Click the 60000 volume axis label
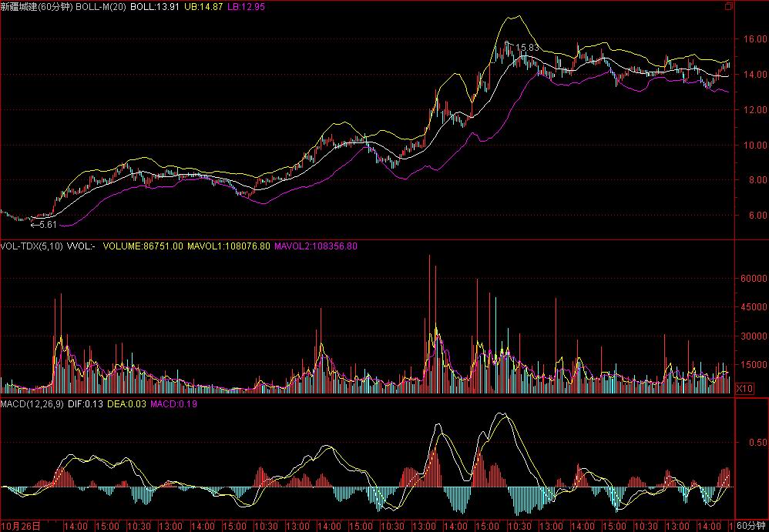 (x=755, y=278)
